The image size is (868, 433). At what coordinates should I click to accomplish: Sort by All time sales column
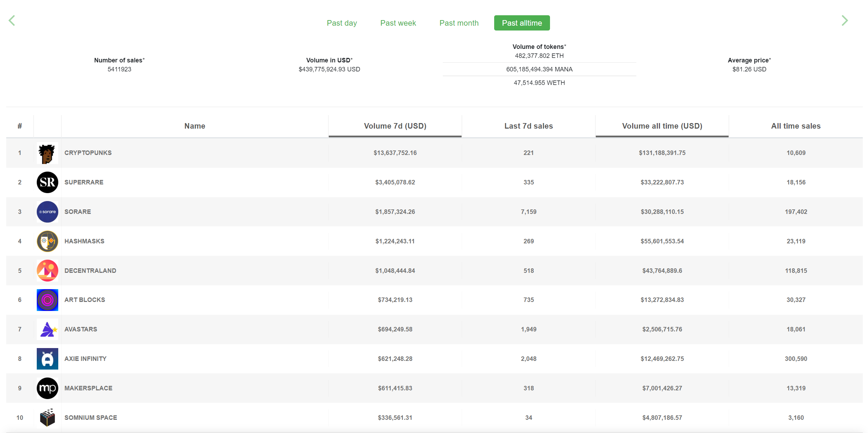(x=796, y=126)
